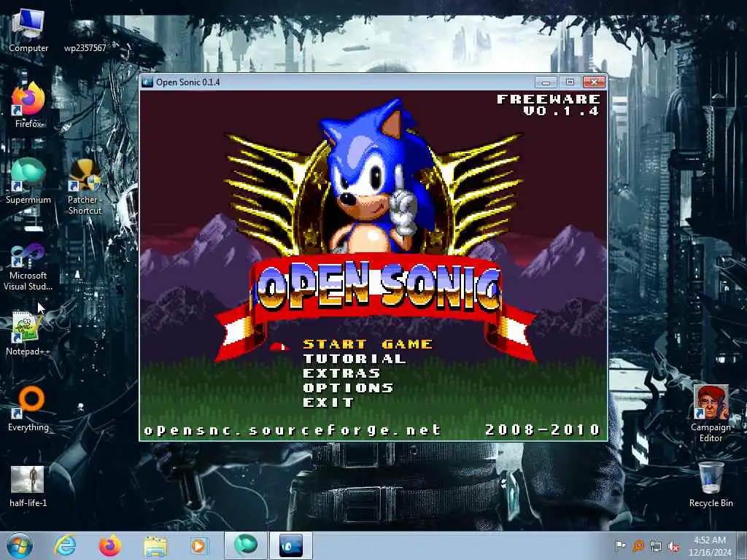This screenshot has height=560, width=747.
Task: Select the Computer desktop icon
Action: point(28,31)
